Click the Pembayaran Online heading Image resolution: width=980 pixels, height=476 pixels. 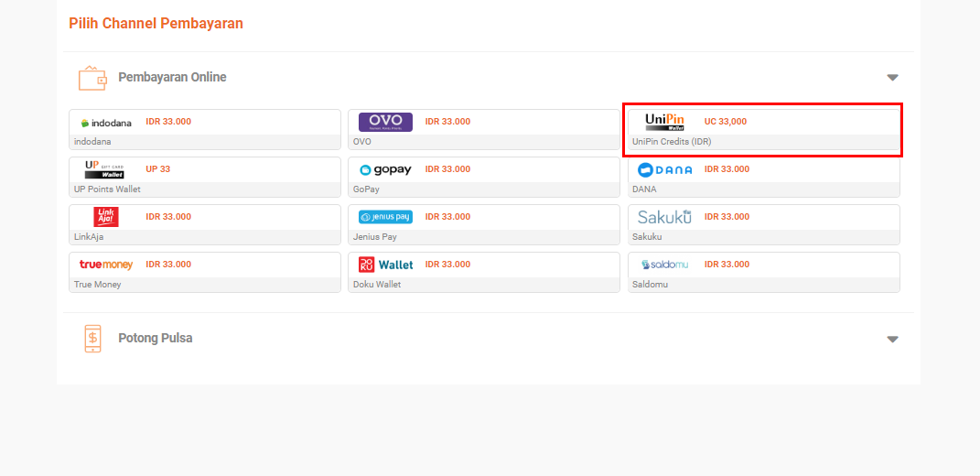tap(173, 78)
